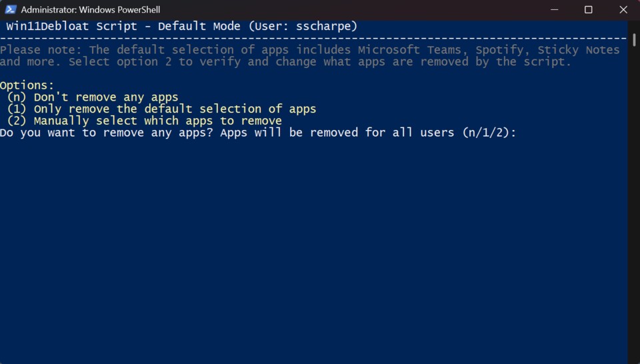
Task: Click the PowerShell icon in the title bar
Action: [x=11, y=10]
